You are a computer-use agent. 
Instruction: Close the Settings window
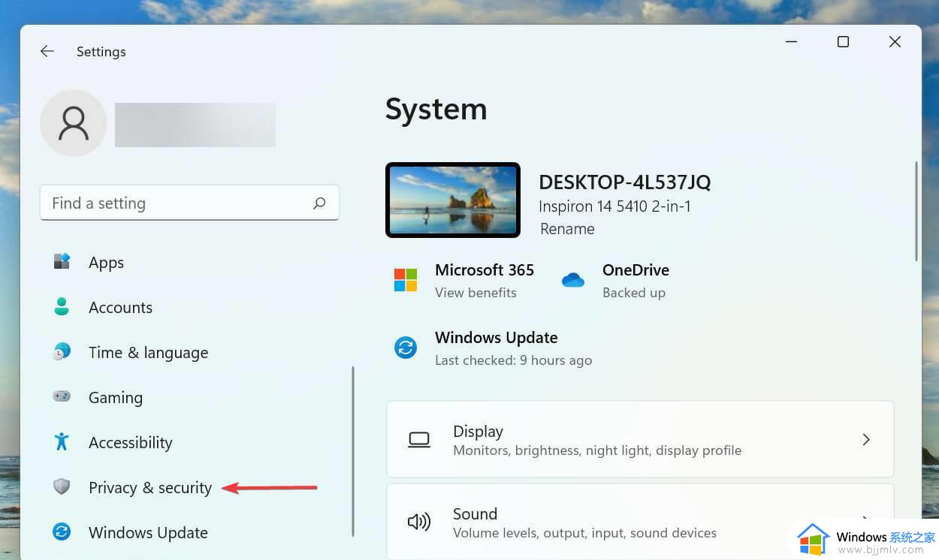coord(895,42)
